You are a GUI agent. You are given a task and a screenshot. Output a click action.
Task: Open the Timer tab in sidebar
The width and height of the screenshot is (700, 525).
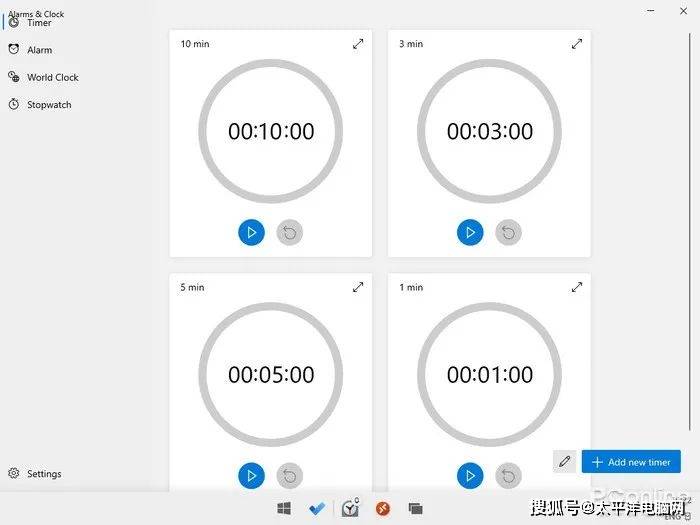[x=39, y=23]
